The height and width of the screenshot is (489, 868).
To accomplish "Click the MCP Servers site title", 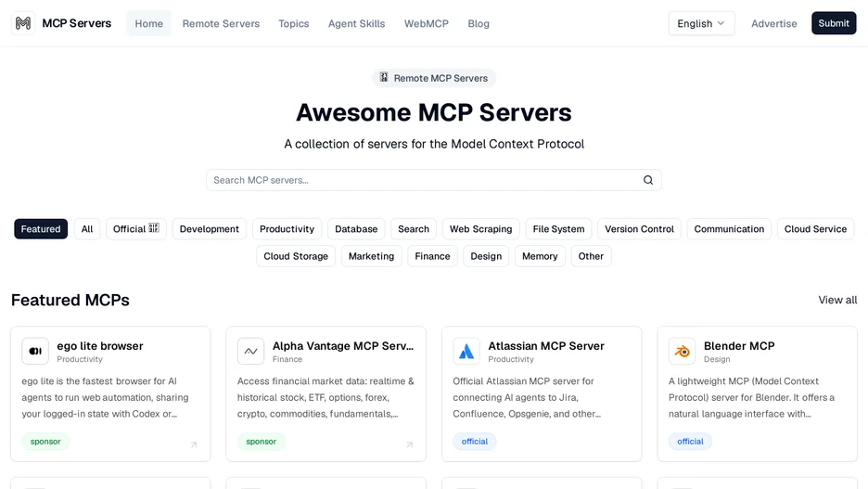I will point(76,23).
